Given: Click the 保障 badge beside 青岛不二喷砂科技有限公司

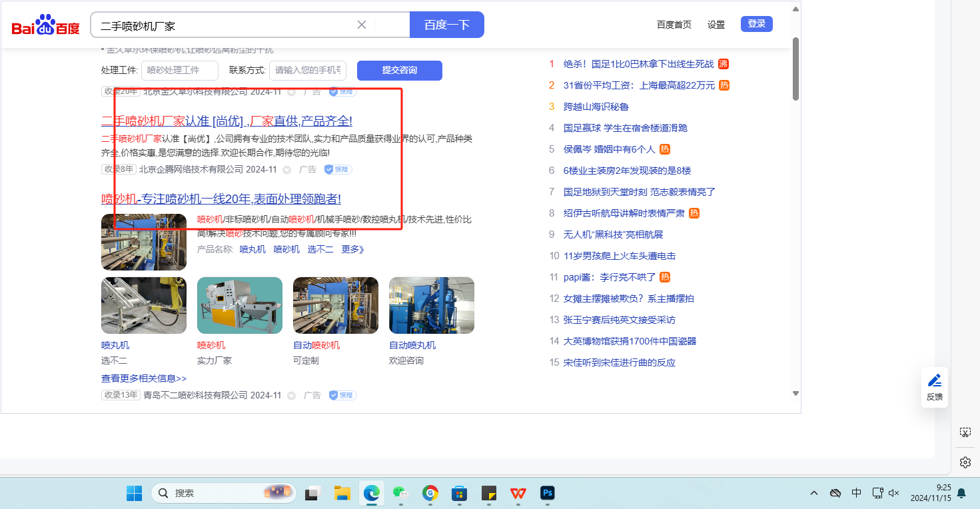Looking at the screenshot, I should [x=342, y=395].
